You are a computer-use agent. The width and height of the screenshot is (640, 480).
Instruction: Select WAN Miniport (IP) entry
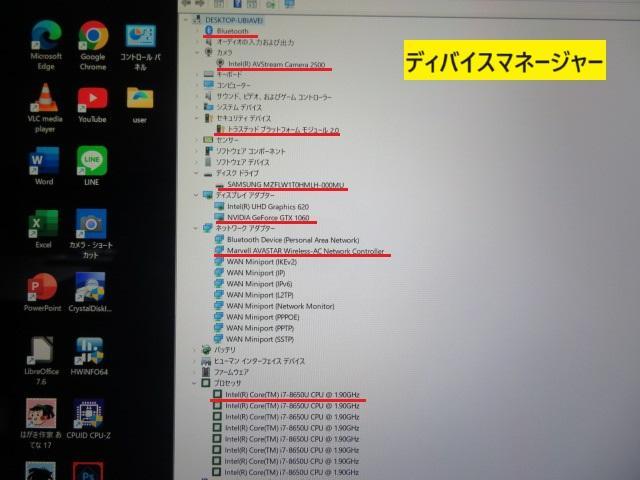(x=256, y=273)
